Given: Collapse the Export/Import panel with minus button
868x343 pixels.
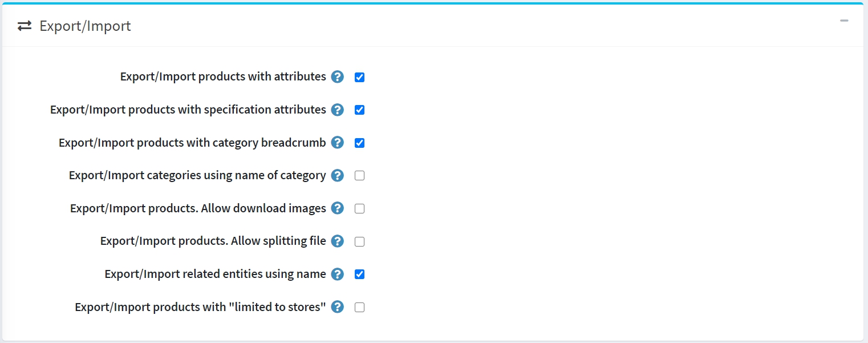Looking at the screenshot, I should pos(844,21).
